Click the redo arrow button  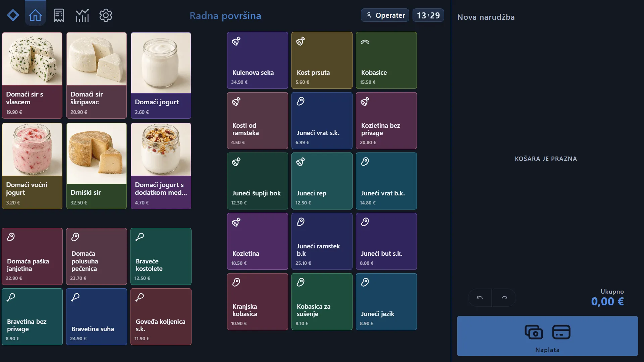504,298
